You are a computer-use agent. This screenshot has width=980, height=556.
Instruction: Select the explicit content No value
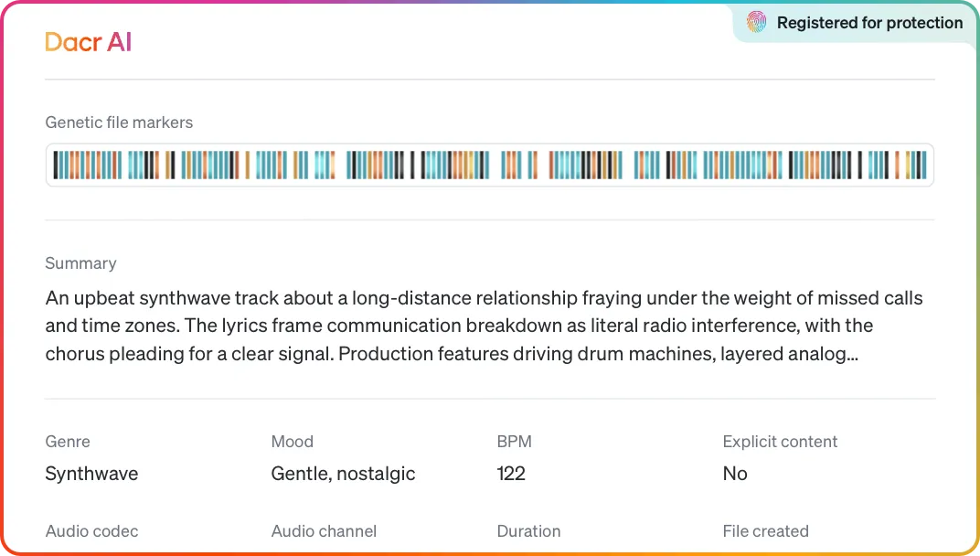[735, 474]
